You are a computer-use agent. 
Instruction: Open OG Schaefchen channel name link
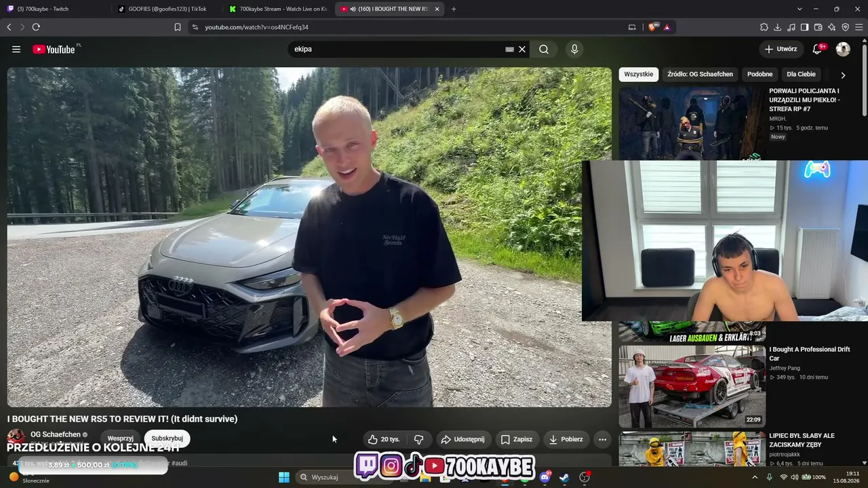pyautogui.click(x=56, y=434)
